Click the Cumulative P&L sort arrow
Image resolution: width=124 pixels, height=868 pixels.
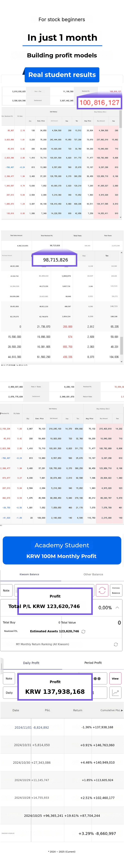[122, 710]
